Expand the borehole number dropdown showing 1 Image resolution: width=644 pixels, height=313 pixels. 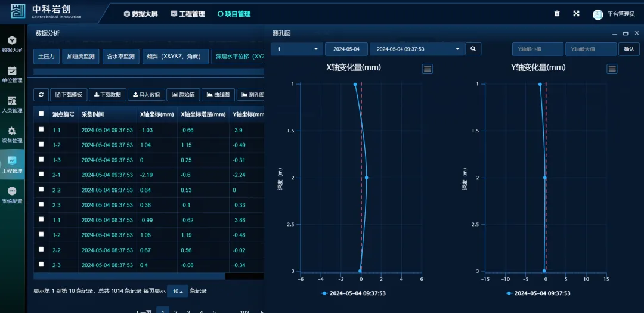296,49
